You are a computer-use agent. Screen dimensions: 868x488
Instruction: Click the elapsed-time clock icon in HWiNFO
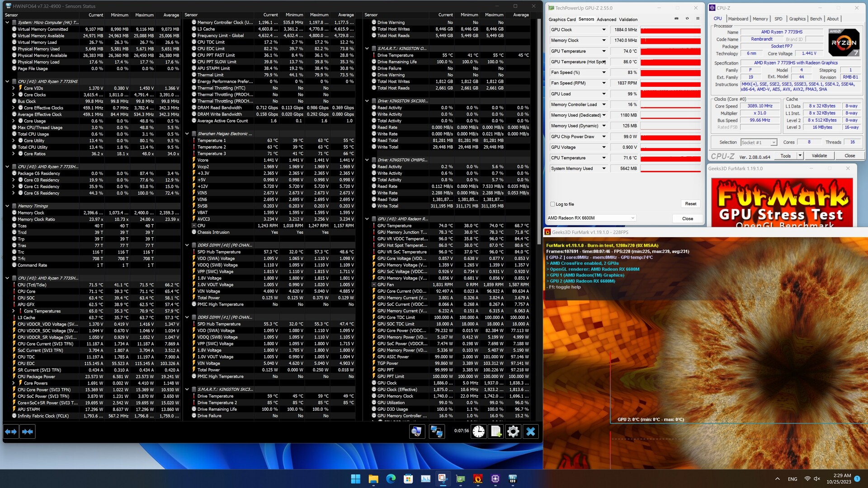pos(478,432)
